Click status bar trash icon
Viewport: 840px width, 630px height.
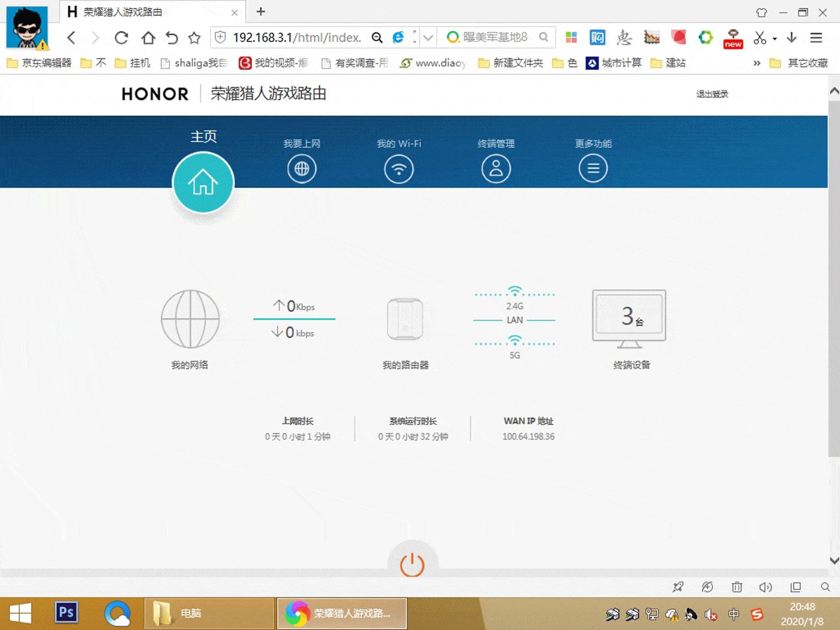click(737, 587)
